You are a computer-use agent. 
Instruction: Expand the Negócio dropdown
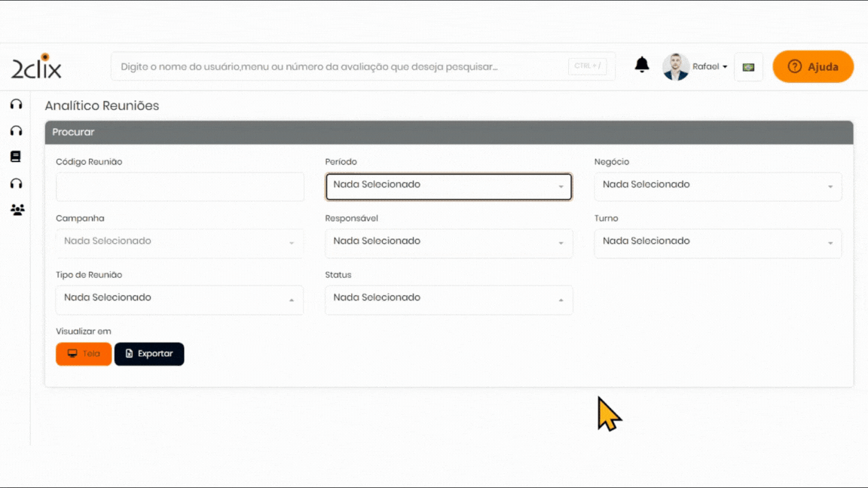(x=717, y=187)
